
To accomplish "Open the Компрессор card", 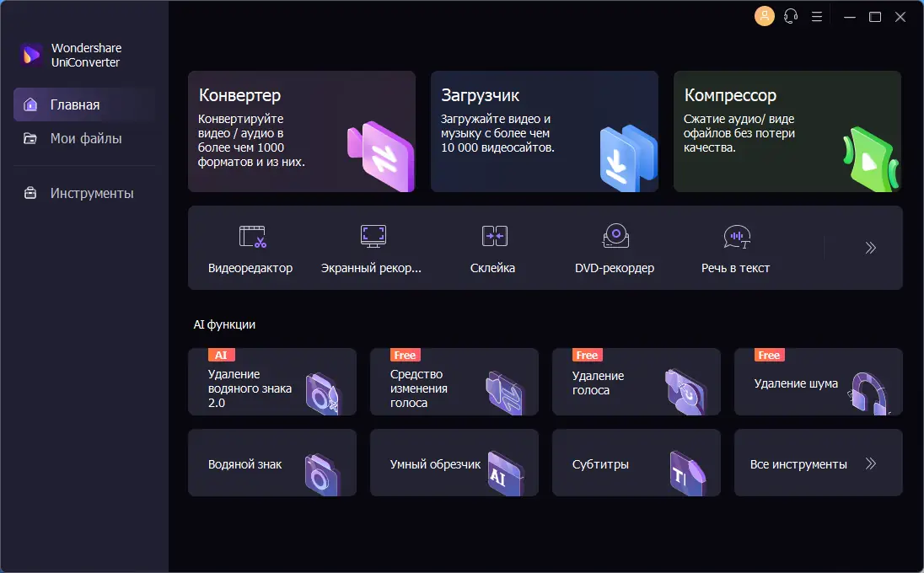I will (787, 131).
